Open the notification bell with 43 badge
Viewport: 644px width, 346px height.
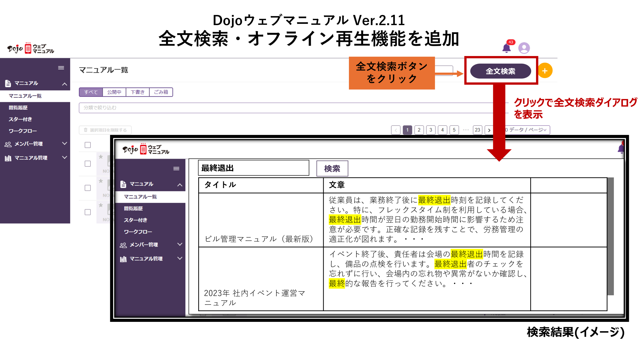(x=506, y=48)
